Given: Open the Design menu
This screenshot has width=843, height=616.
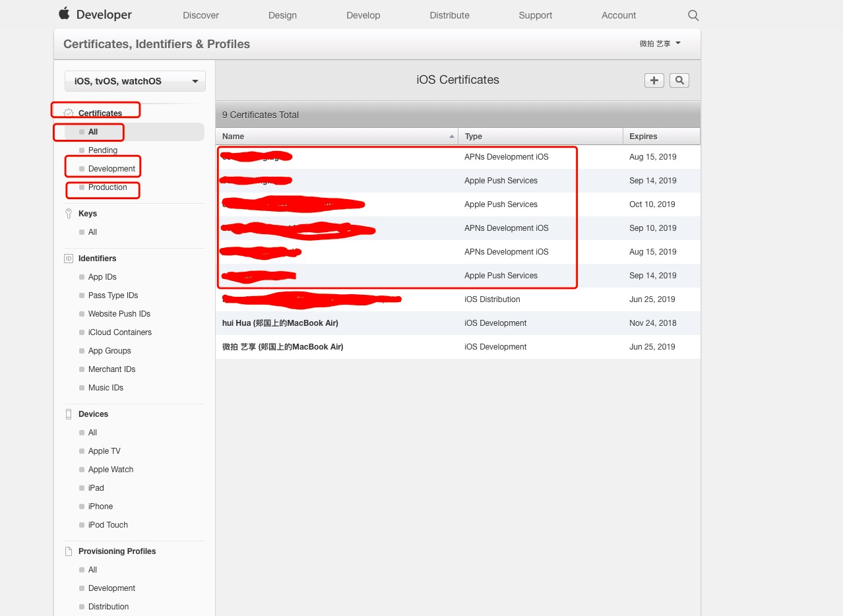Looking at the screenshot, I should [282, 15].
